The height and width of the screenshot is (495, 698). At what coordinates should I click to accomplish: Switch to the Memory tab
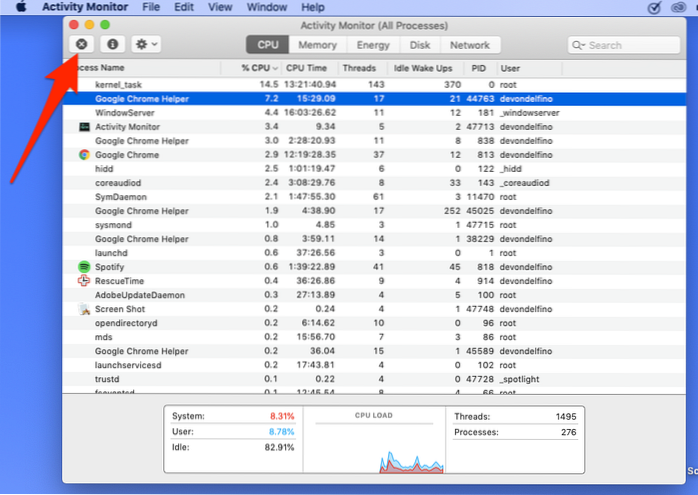tap(316, 45)
